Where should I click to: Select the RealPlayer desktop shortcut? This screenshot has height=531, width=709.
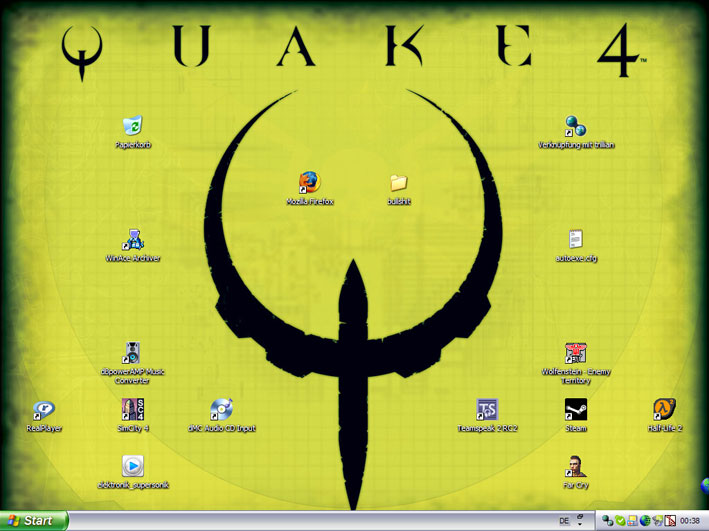coord(44,410)
